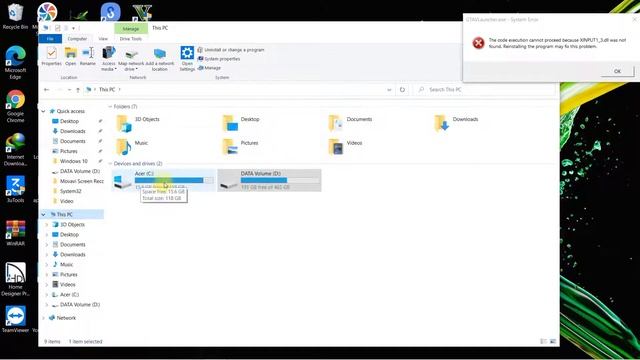This screenshot has width=640, height=360.
Task: Open the File tab
Action: [x=50, y=39]
